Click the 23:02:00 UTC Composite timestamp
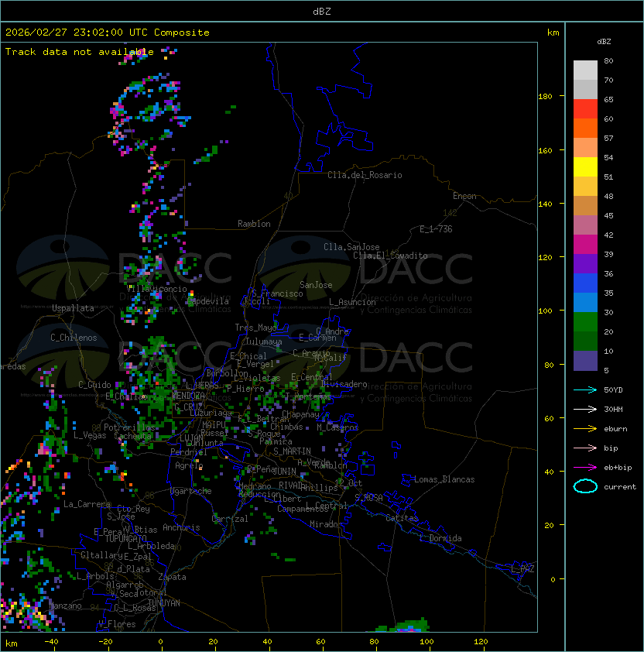This screenshot has width=644, height=652. click(108, 33)
